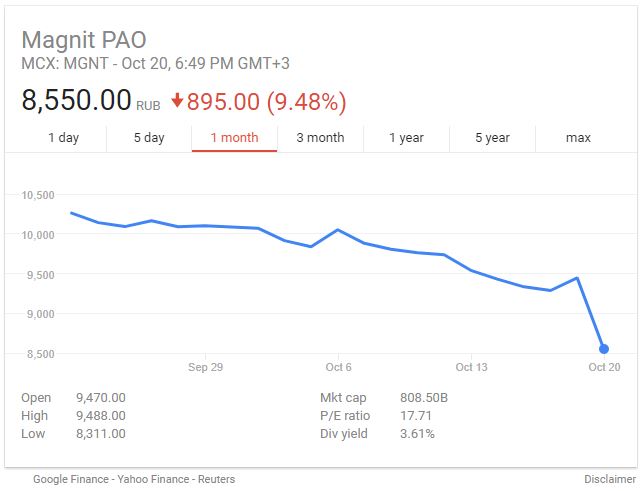This screenshot has height=491, width=644.
Task: Open the Google Finance link
Action: click(71, 479)
